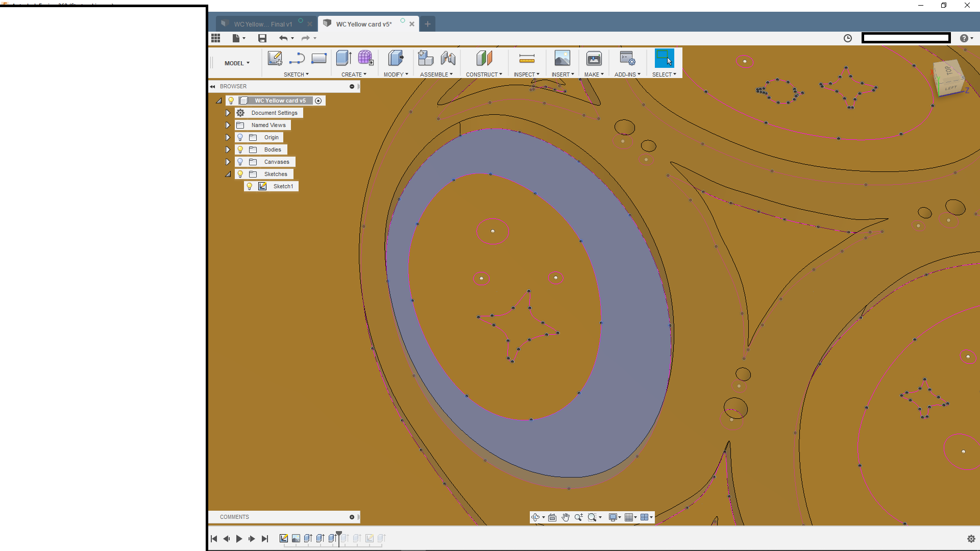The height and width of the screenshot is (551, 980).
Task: Select the Measure inspect tool
Action: click(x=526, y=58)
